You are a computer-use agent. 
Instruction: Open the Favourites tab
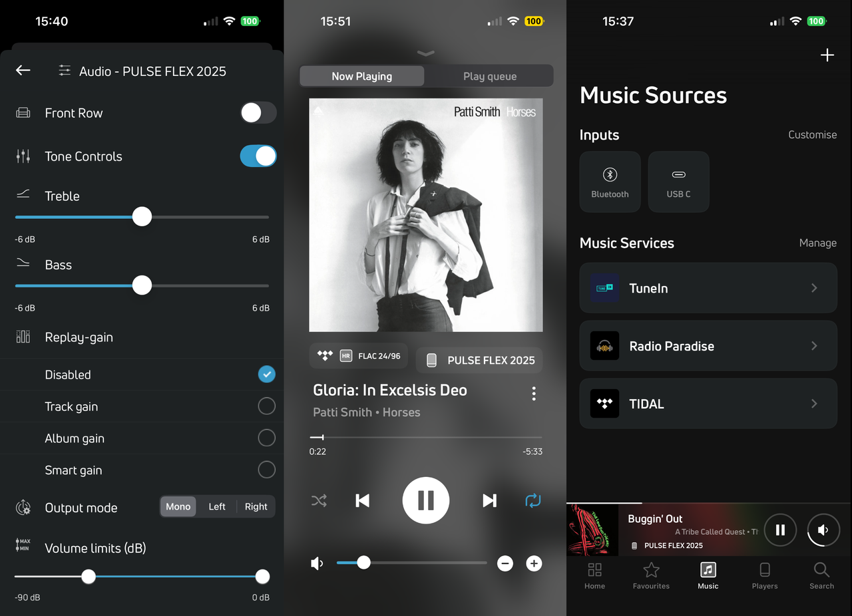[651, 575]
